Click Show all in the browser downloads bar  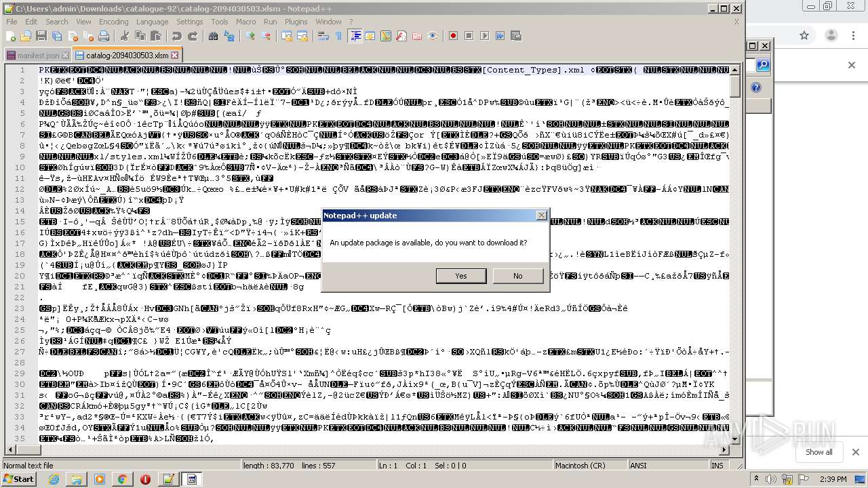tap(818, 452)
